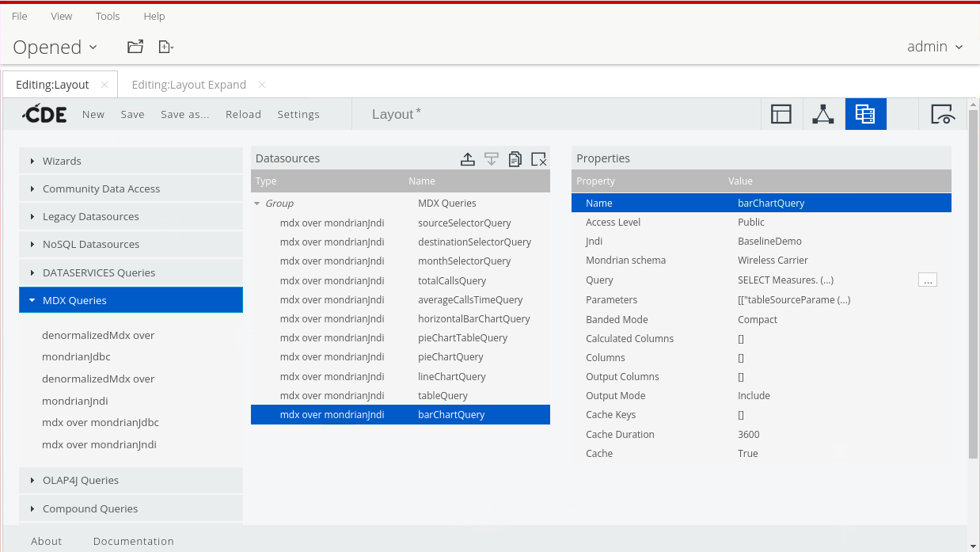Open the Tools menu
Viewport: 980px width, 552px height.
108,16
